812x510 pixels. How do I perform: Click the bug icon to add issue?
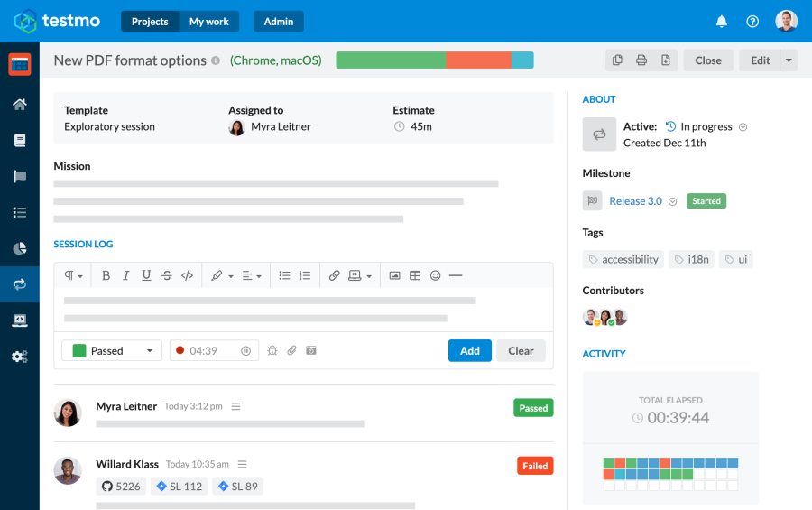(272, 351)
